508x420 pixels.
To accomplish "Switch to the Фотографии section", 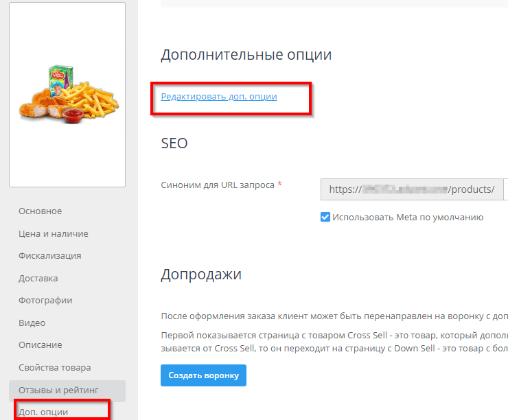I will (45, 301).
